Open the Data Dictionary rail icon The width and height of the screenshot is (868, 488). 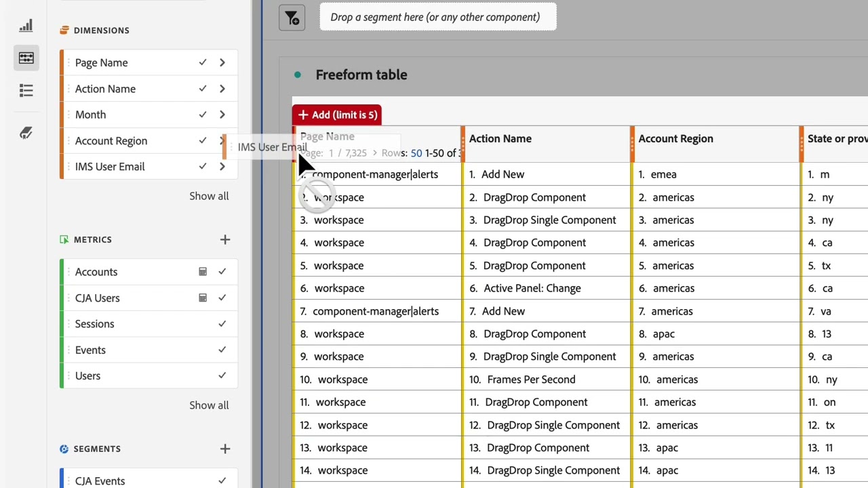pos(26,133)
